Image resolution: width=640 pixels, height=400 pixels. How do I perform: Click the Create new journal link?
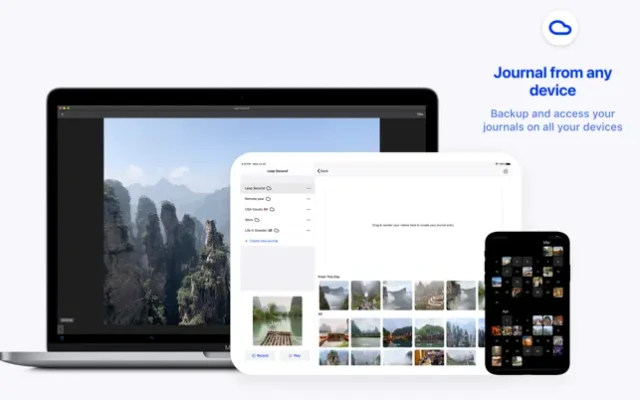[x=264, y=241]
